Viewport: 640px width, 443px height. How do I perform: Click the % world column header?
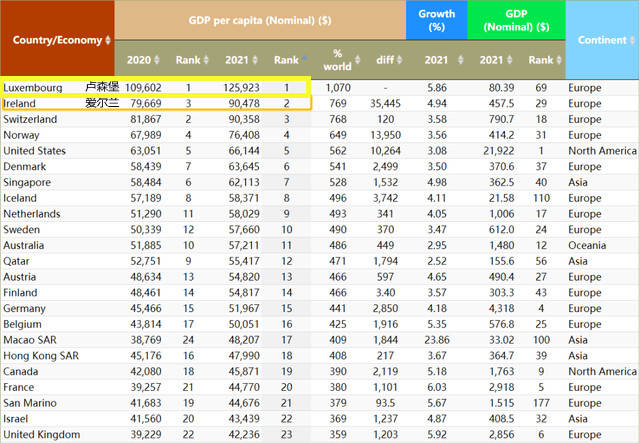click(338, 59)
